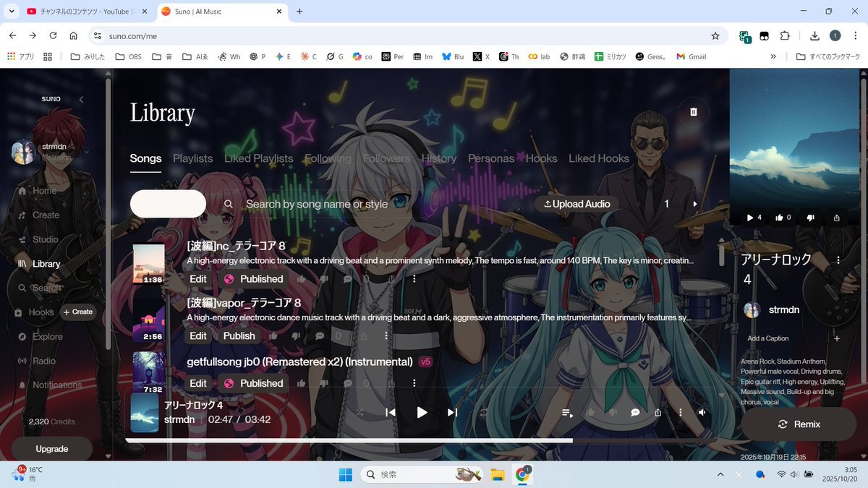Screen dimensions: 868x488
Task: Open the play queue icon in player bar
Action: pyautogui.click(x=567, y=412)
